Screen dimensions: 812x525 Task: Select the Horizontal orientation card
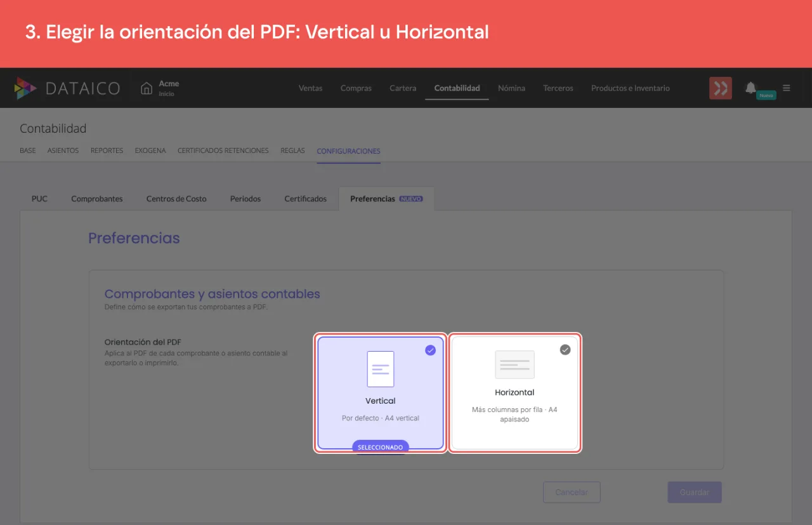click(x=514, y=393)
